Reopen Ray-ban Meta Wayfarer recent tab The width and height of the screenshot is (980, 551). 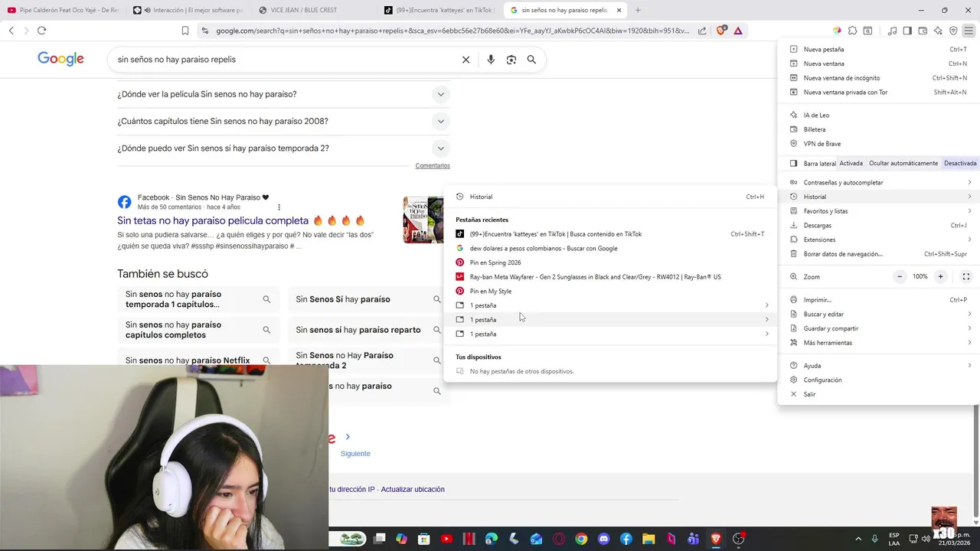click(610, 277)
